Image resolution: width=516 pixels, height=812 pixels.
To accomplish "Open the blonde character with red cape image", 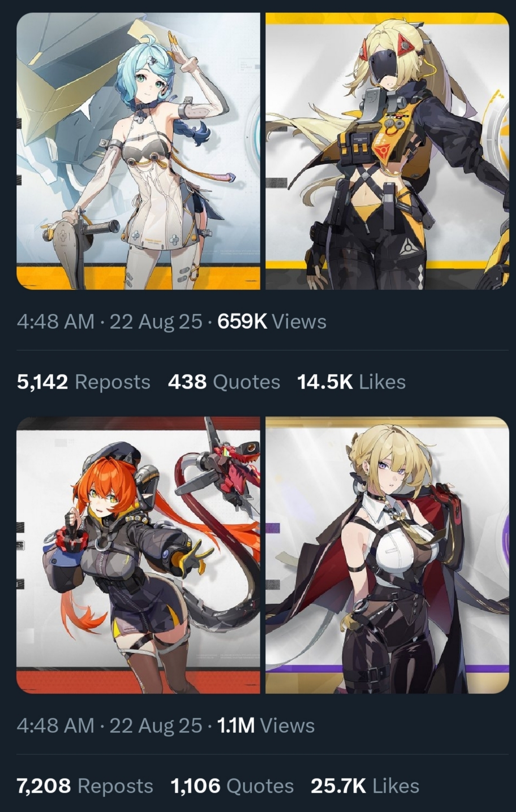I will pos(387,555).
